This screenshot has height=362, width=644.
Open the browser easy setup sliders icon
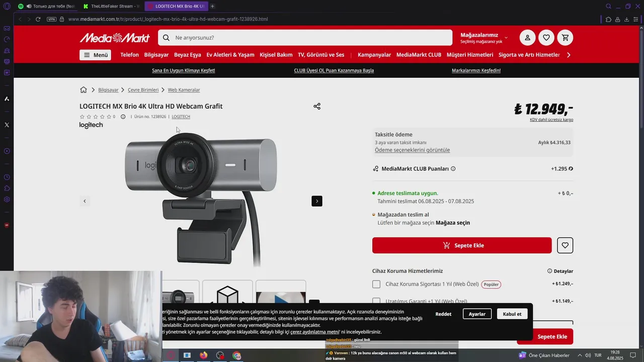pos(635,19)
